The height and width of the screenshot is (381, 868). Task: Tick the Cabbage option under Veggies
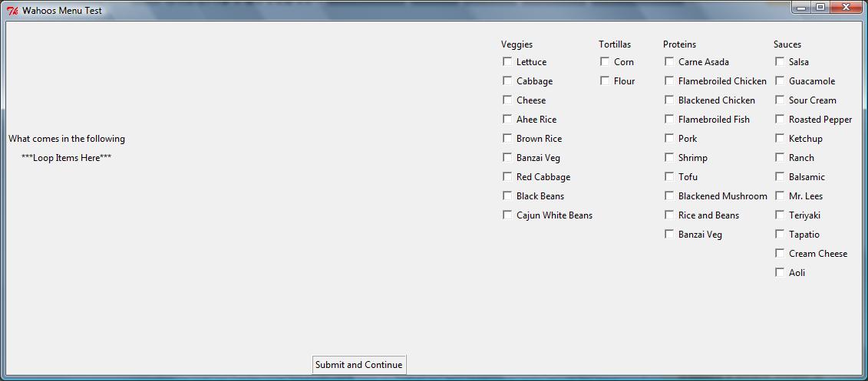point(507,80)
